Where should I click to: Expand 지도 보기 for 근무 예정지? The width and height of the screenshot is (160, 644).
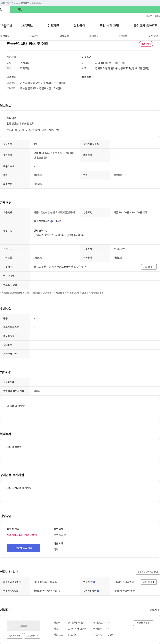click(149, 267)
